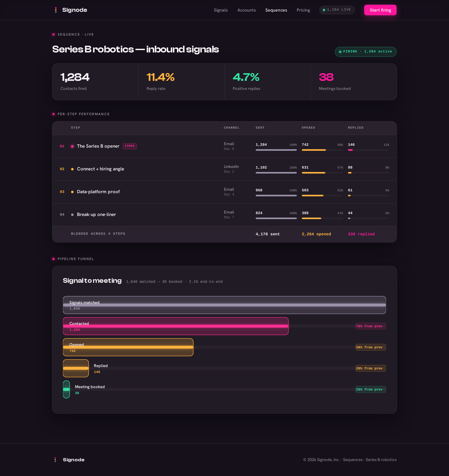This screenshot has width=449, height=476.
Task: Click grey status dot for step 04
Action: (72, 215)
